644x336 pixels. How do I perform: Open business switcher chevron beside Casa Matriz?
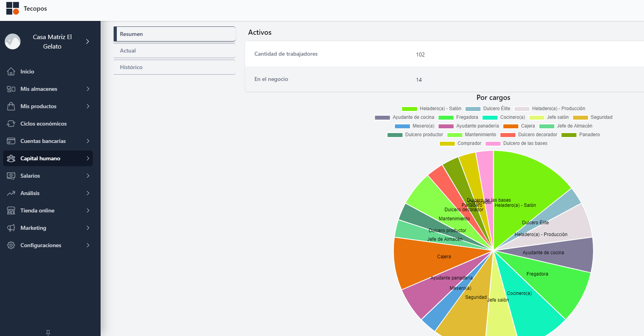point(88,41)
